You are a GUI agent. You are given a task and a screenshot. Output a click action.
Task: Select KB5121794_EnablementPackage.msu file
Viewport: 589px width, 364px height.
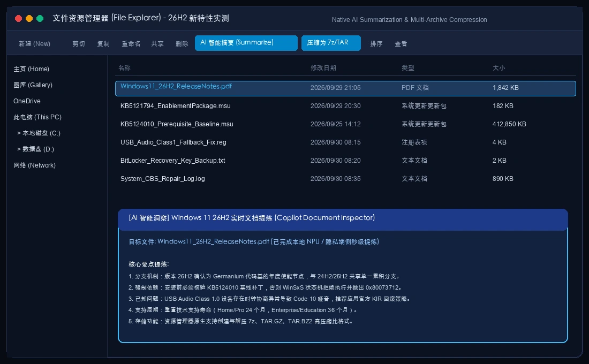click(176, 106)
